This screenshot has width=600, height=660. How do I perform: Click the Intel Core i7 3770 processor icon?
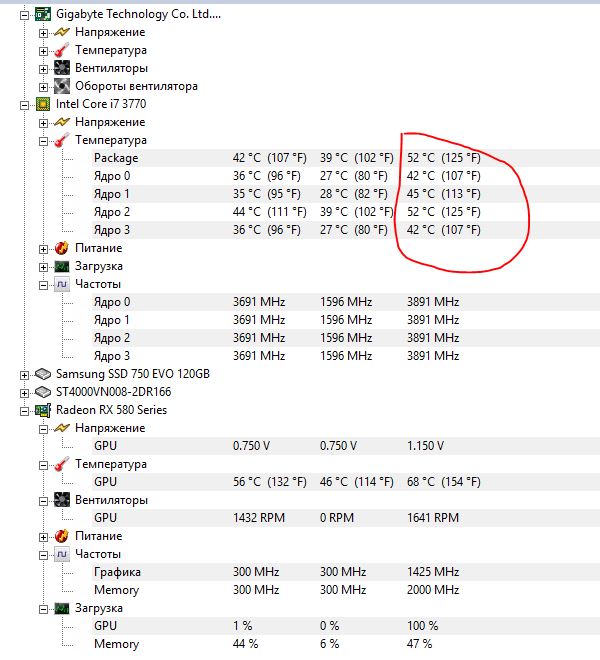click(x=43, y=104)
